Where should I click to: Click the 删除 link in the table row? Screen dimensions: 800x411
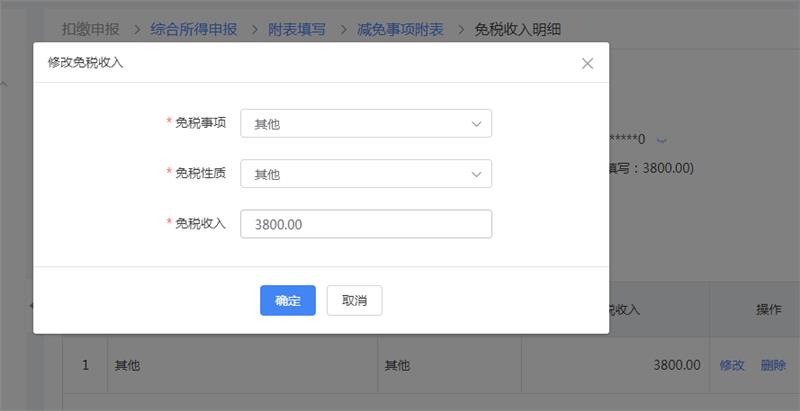773,365
